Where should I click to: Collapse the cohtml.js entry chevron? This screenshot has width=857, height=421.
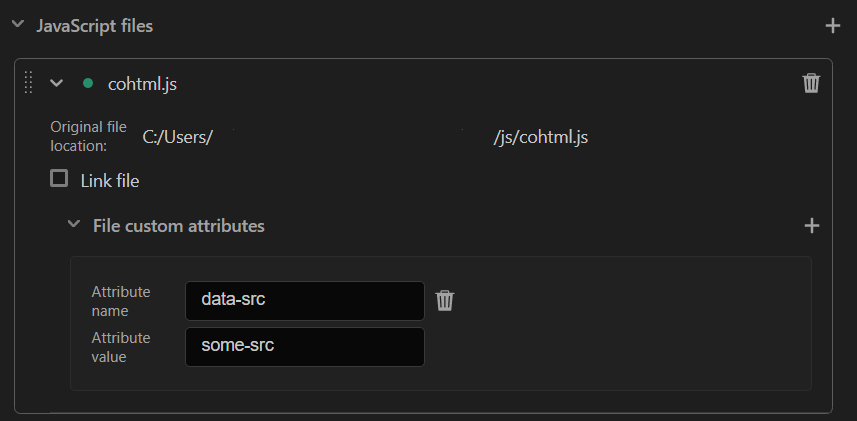point(56,83)
